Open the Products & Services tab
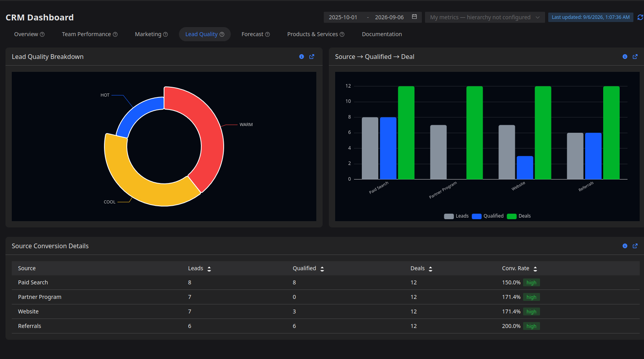Viewport: 644px width, 359px height. pyautogui.click(x=316, y=34)
